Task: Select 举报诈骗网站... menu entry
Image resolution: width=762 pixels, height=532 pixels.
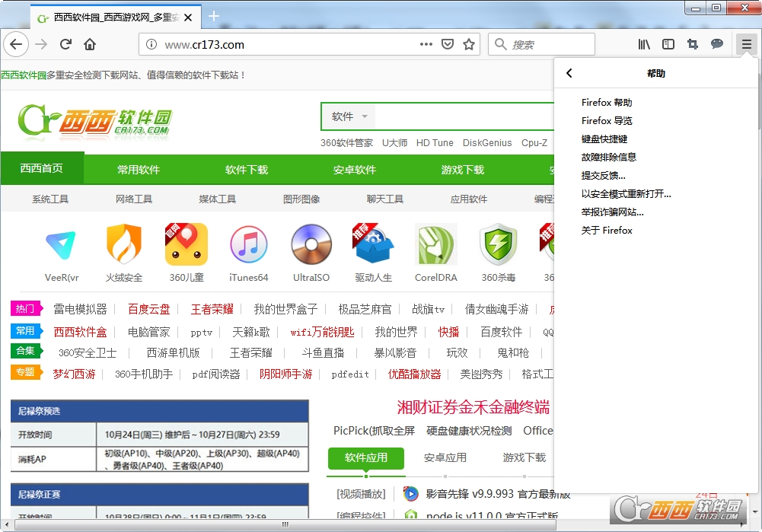Action: pyautogui.click(x=612, y=212)
